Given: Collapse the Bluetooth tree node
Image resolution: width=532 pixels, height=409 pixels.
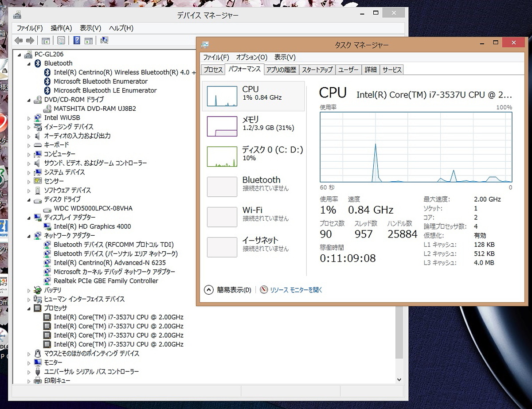Looking at the screenshot, I should [29, 63].
